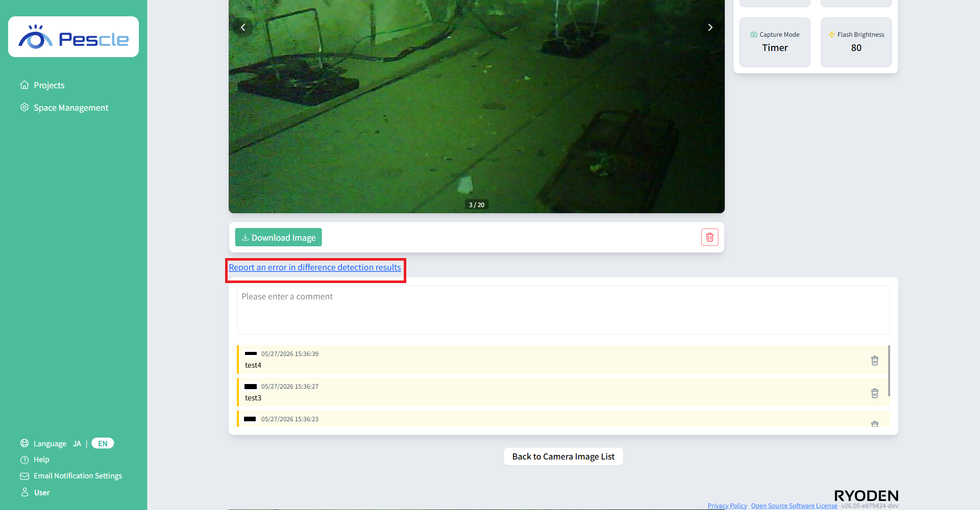This screenshot has height=510, width=980.
Task: Click the test4 comment text
Action: point(253,365)
